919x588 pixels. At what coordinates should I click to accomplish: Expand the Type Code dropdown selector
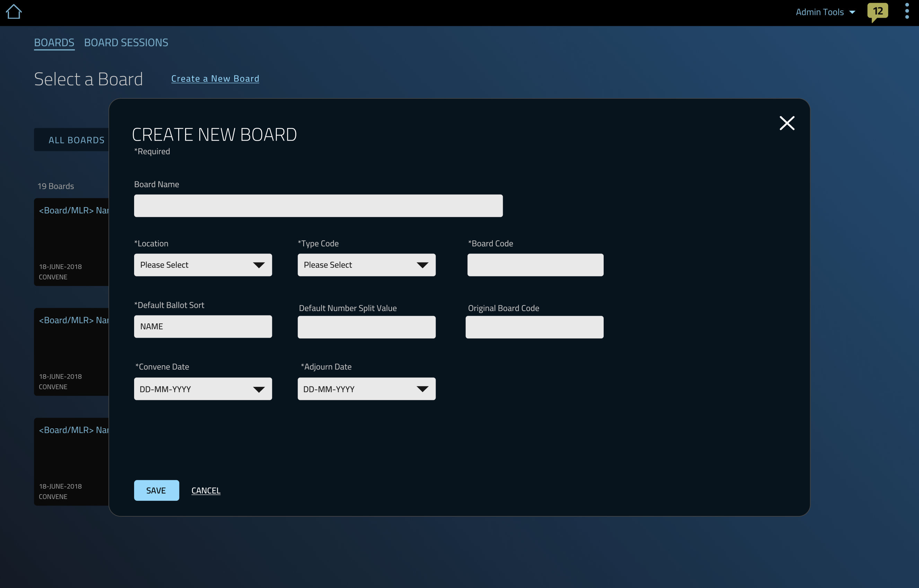(x=366, y=264)
